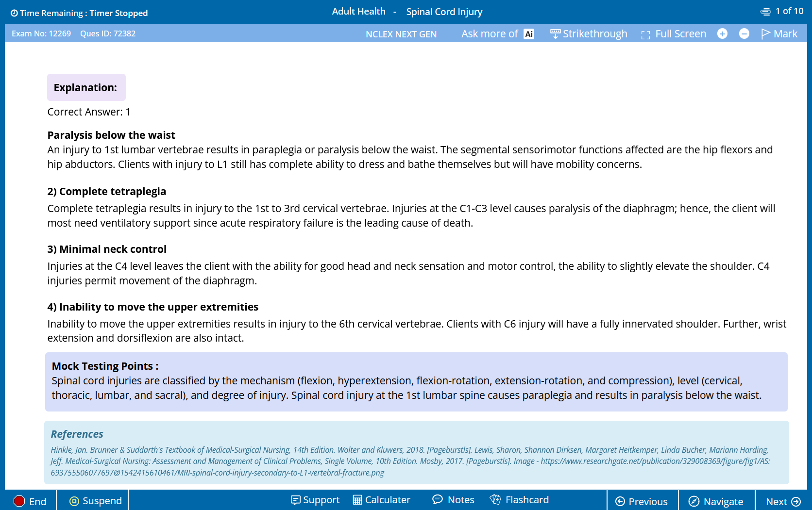This screenshot has height=510, width=812.
Task: Click '3) Minimal neck control' heading
Action: (107, 249)
